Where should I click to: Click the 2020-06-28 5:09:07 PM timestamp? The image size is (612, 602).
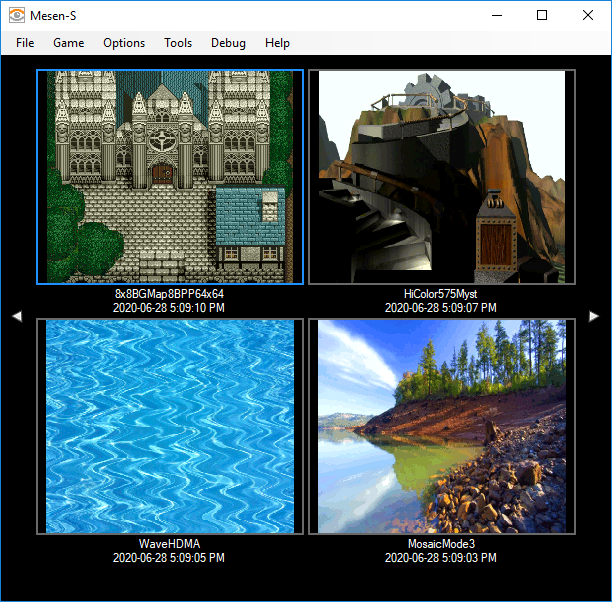click(441, 308)
